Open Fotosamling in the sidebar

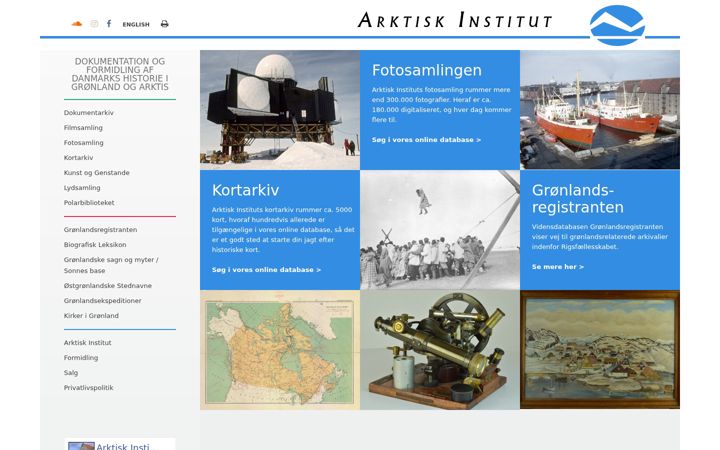click(84, 143)
